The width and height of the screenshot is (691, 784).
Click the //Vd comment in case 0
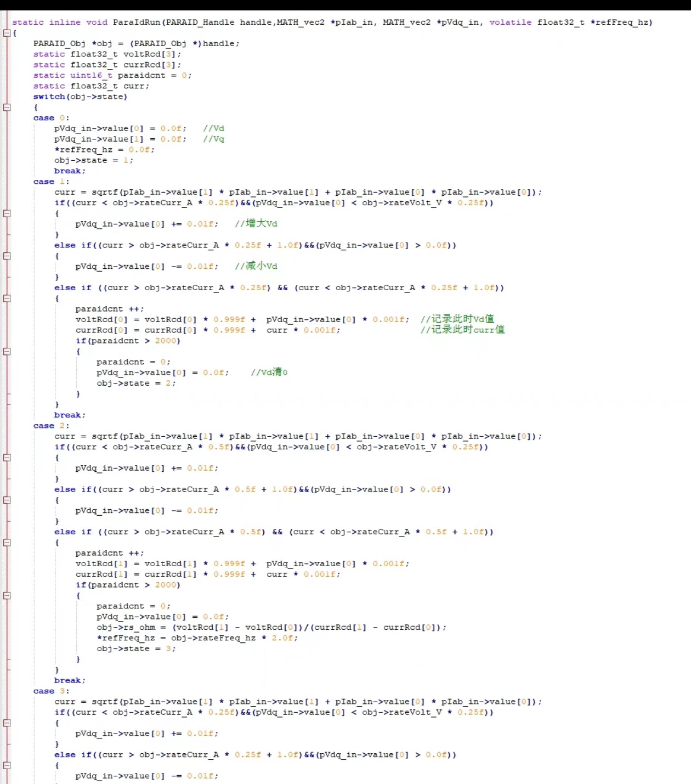[213, 128]
